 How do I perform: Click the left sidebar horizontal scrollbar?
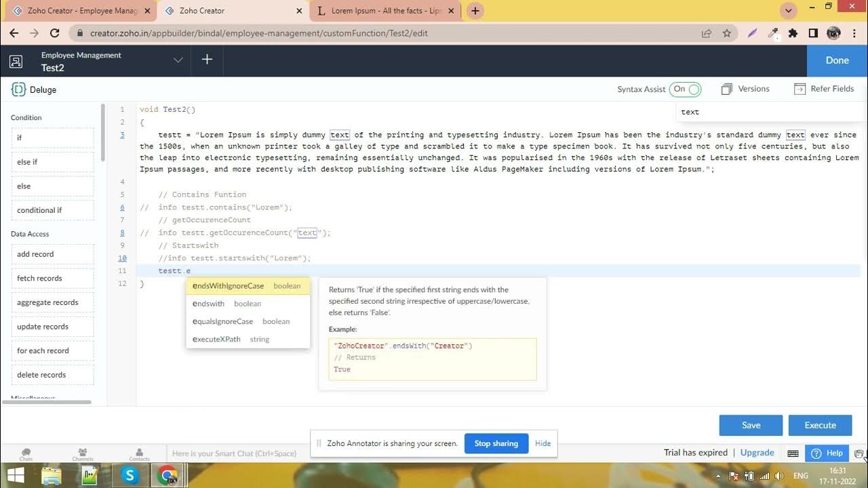point(47,402)
